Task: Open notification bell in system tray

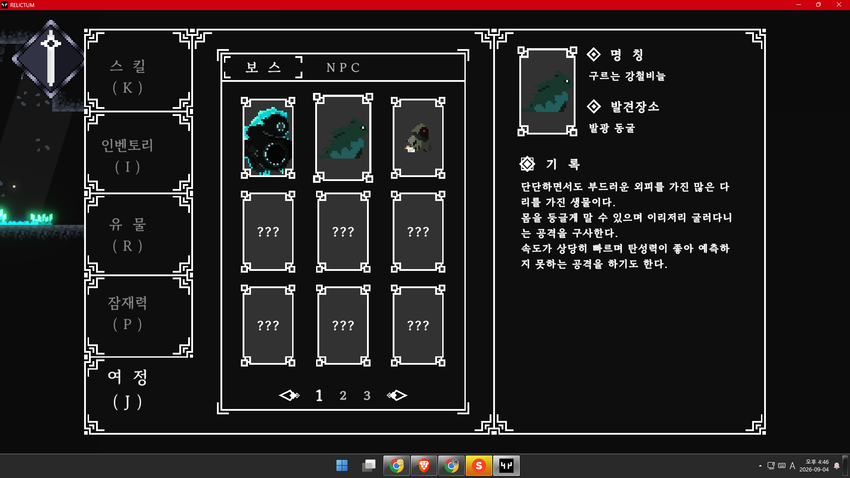Action: (x=837, y=466)
